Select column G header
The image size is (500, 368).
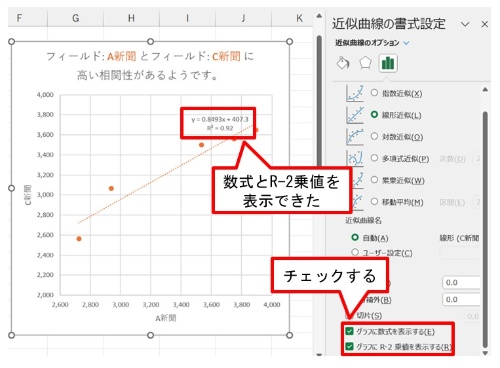coord(76,18)
